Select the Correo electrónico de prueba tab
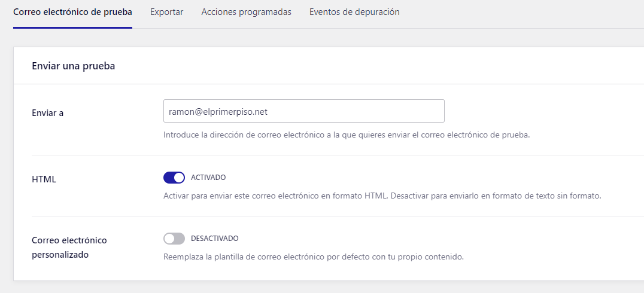644x293 pixels. [72, 12]
